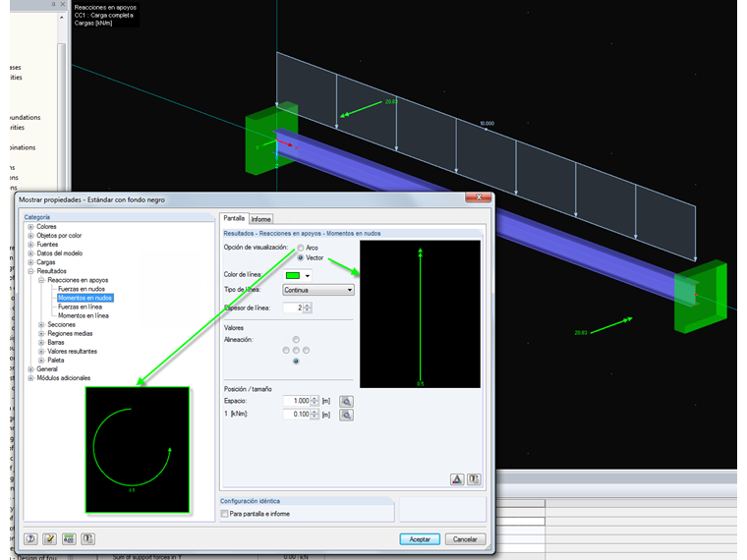Expand the Datos del modelo node
The width and height of the screenshot is (747, 560).
pos(30,253)
